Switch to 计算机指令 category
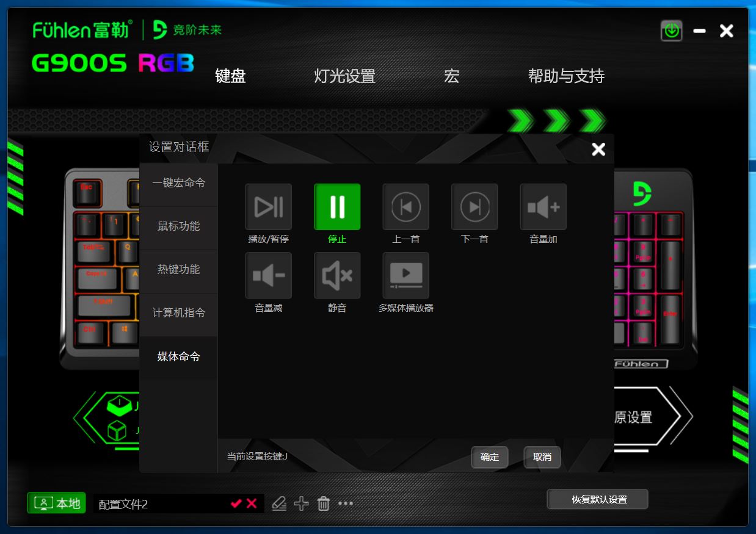The width and height of the screenshot is (756, 534). click(x=178, y=313)
